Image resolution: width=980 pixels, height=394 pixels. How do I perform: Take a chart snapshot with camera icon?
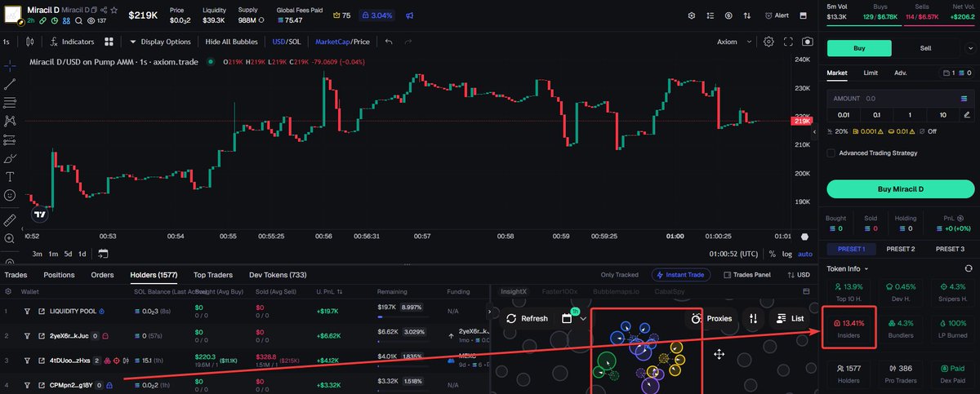808,42
